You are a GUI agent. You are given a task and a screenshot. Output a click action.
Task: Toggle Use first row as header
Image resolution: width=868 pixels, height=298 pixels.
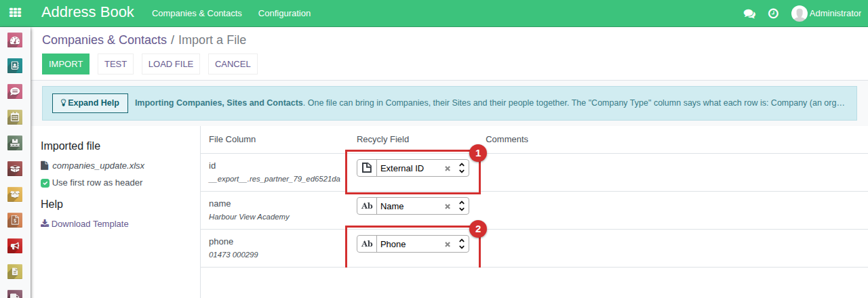[45, 183]
